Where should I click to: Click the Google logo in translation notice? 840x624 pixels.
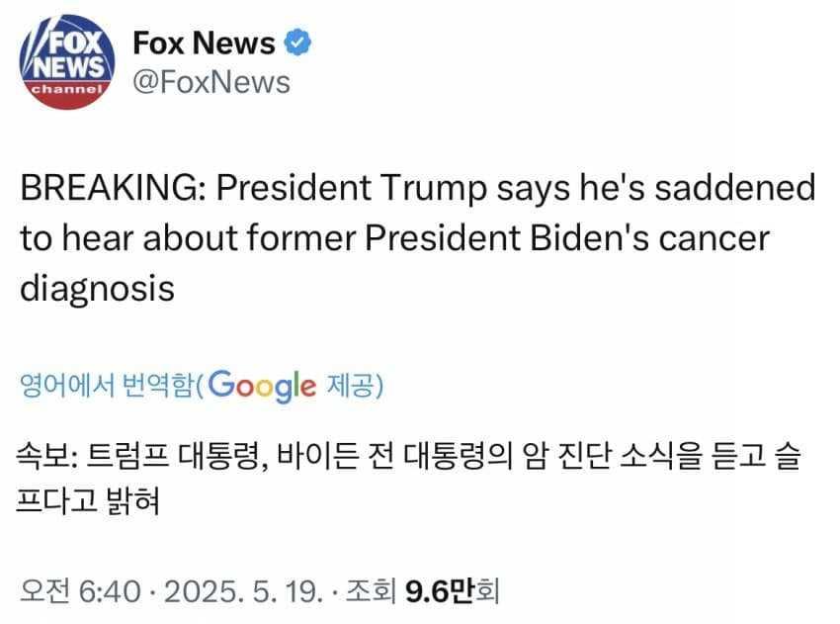[x=262, y=384]
